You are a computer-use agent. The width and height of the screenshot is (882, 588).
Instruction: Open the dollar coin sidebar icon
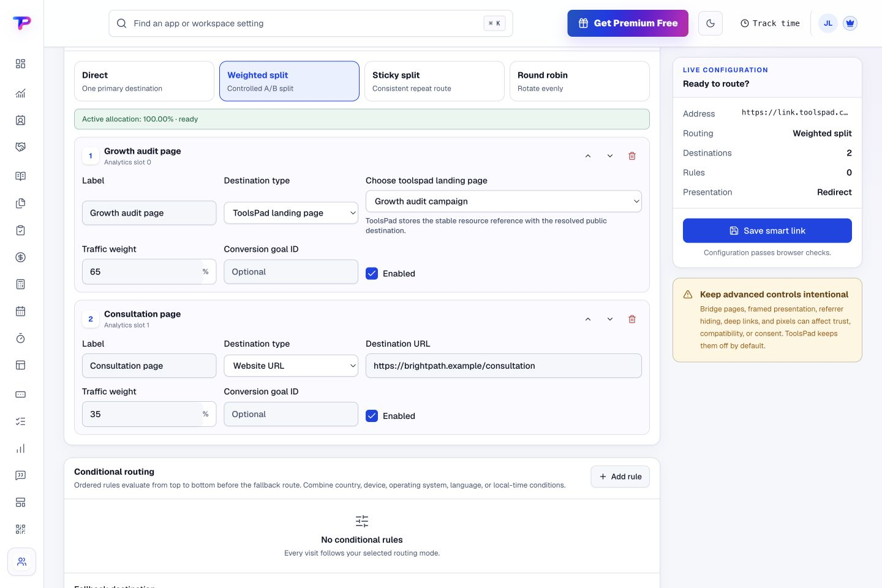click(x=20, y=257)
